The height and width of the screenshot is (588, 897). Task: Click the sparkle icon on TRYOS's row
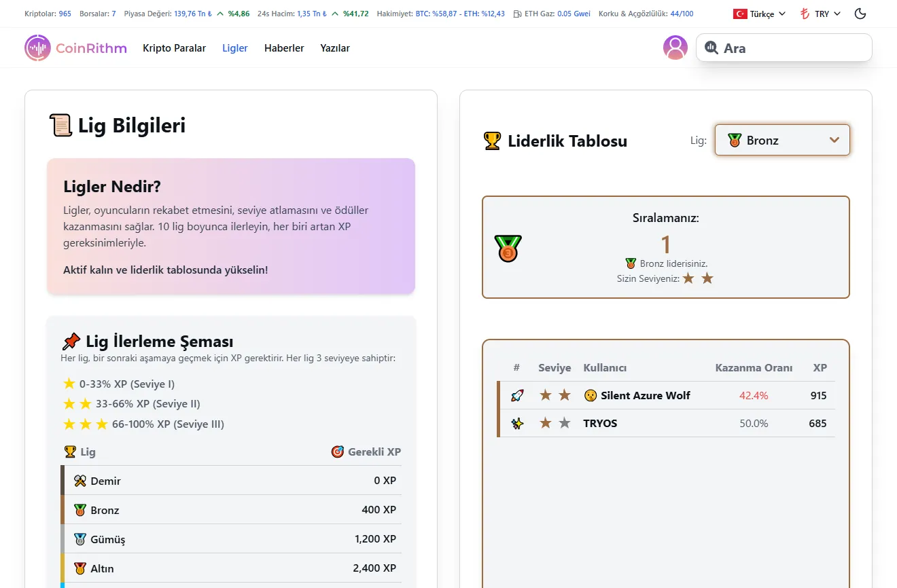[x=516, y=422]
